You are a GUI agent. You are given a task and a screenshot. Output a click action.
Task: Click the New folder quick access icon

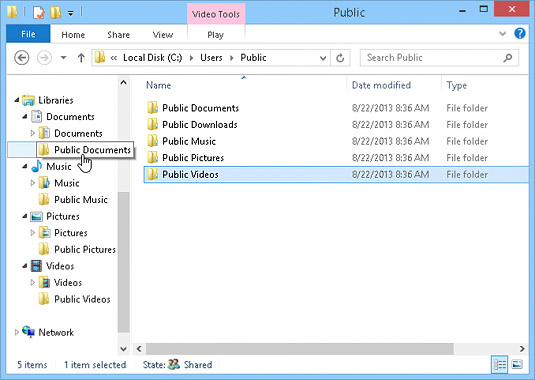pos(56,13)
